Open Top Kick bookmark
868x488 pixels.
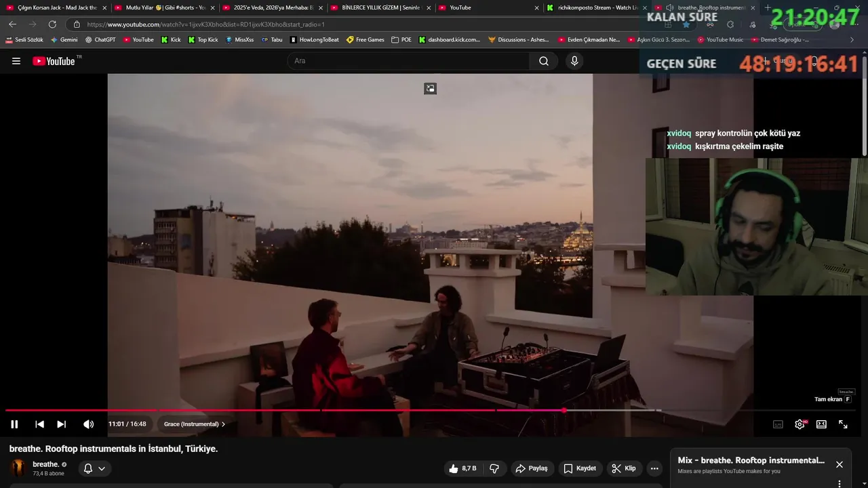(x=203, y=40)
